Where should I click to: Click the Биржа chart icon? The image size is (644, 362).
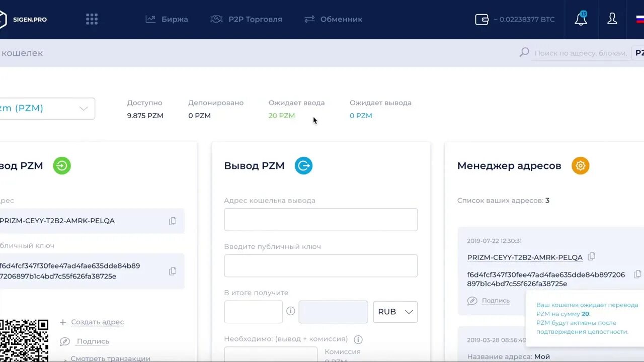click(x=150, y=19)
